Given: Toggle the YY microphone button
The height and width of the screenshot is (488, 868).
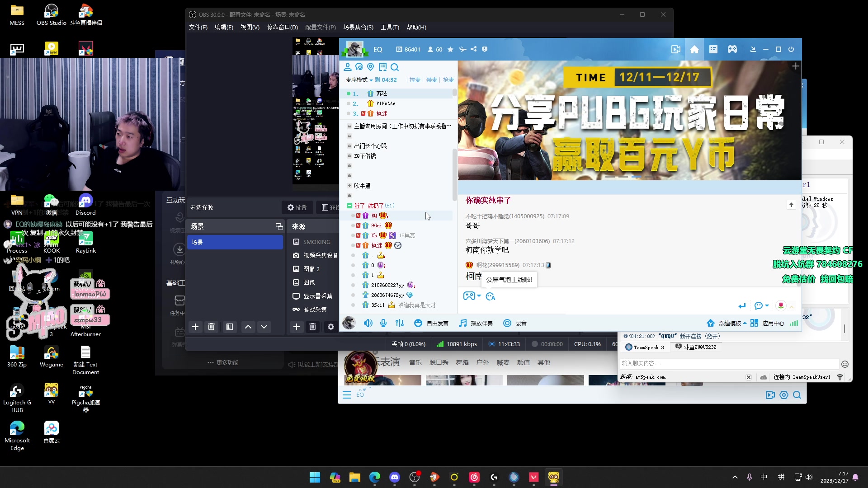Looking at the screenshot, I should [383, 323].
